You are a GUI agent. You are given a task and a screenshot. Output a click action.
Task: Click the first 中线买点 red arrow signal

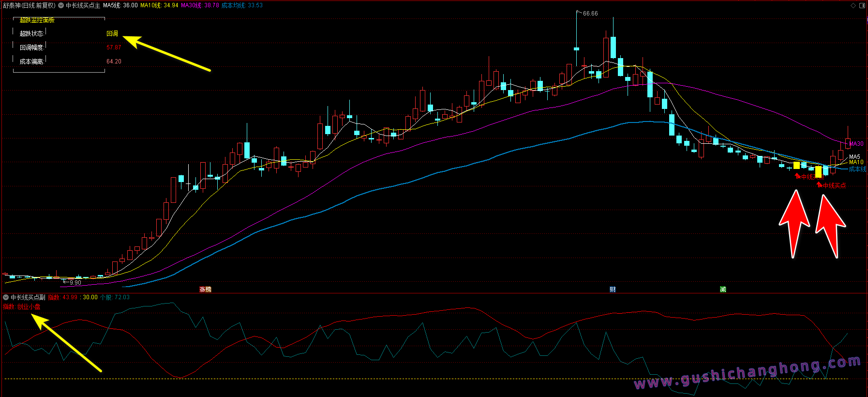pos(797,176)
